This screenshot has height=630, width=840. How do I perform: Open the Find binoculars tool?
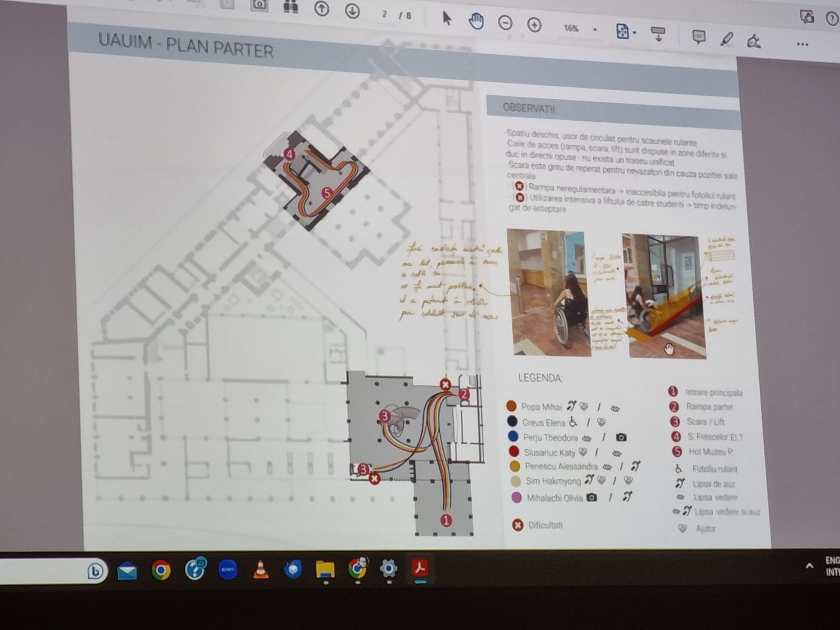pyautogui.click(x=290, y=7)
